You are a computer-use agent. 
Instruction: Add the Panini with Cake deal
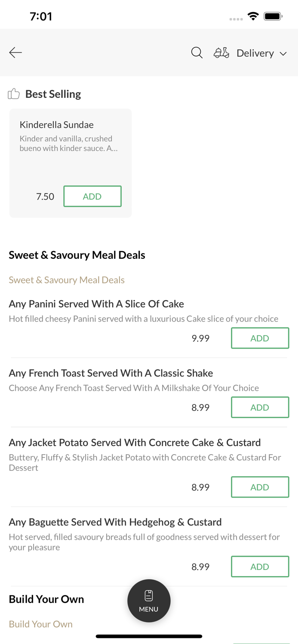260,338
